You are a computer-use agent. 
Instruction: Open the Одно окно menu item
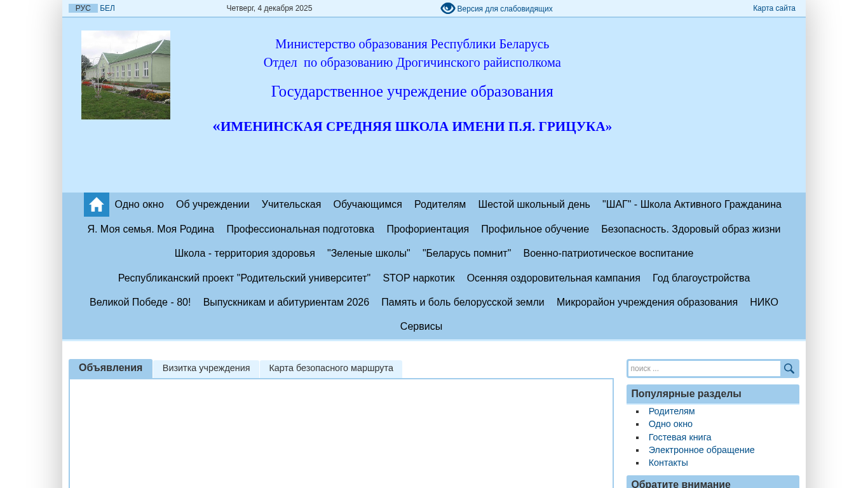tap(139, 205)
